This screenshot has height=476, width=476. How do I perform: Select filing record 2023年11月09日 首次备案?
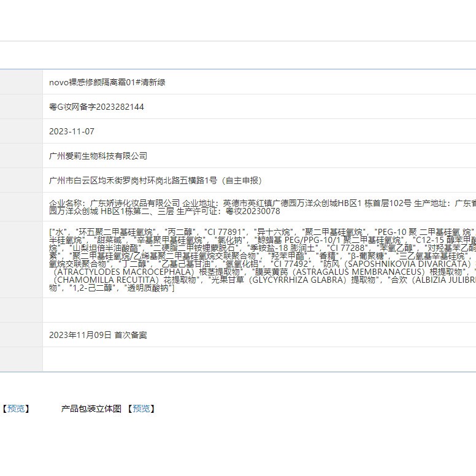pos(98,335)
